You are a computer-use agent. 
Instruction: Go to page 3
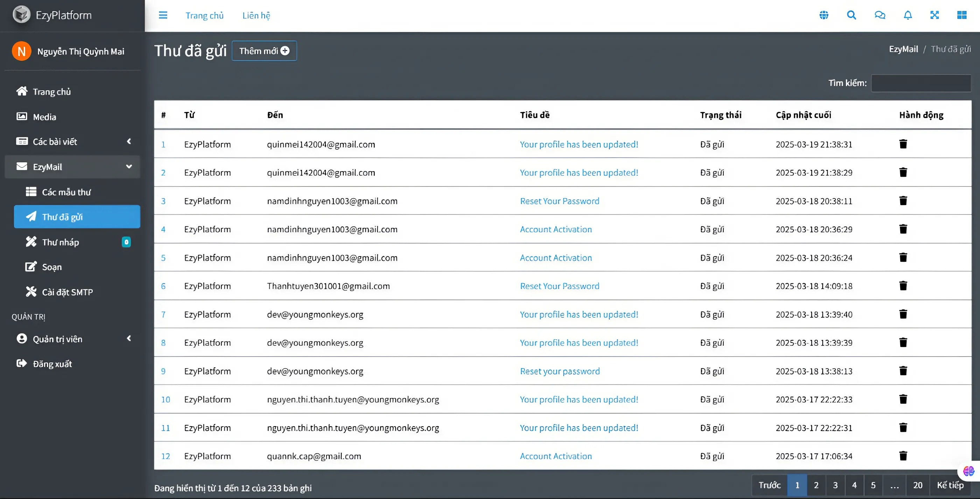click(835, 485)
